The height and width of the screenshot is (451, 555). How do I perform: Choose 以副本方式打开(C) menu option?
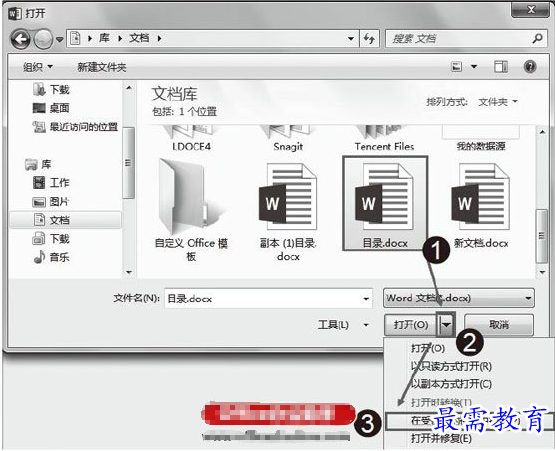tap(451, 384)
